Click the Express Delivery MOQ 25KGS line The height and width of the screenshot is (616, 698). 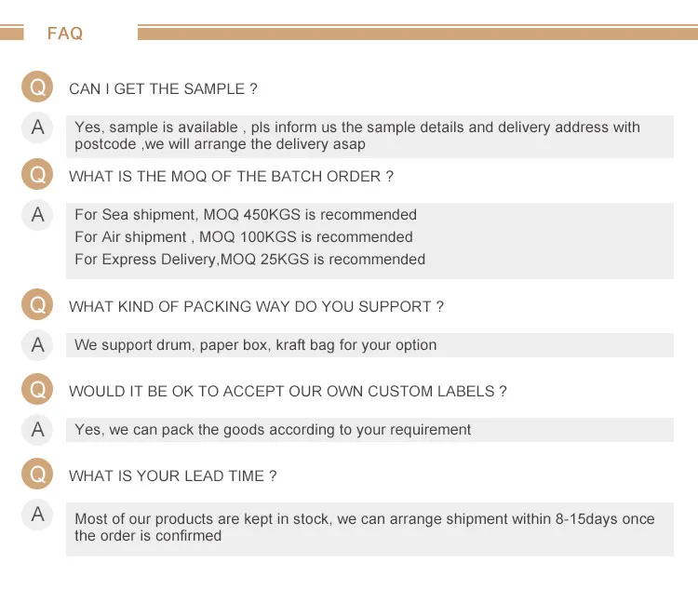point(249,260)
